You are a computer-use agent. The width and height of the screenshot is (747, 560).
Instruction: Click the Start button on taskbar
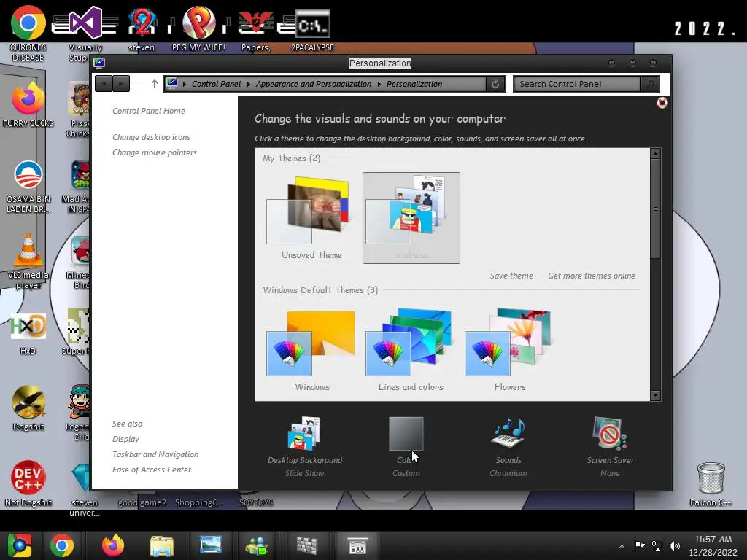[19, 545]
